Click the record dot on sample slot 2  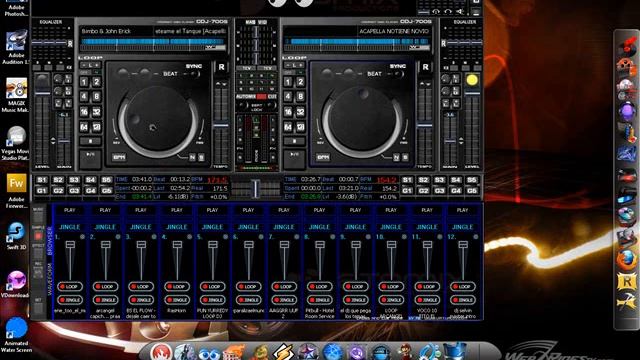(x=118, y=237)
